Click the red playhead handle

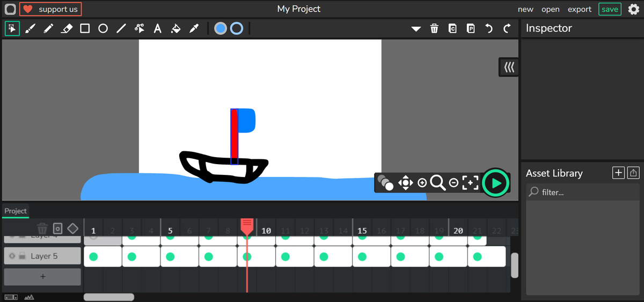coord(247,226)
